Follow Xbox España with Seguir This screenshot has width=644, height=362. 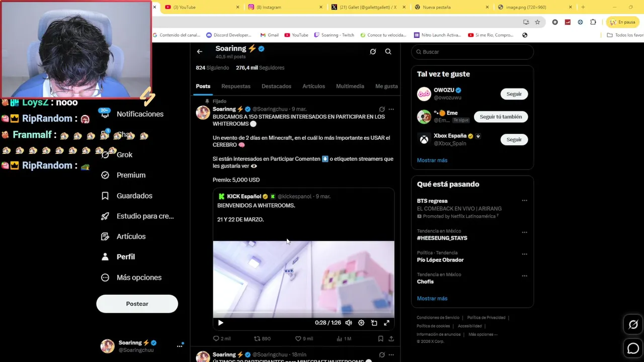(514, 139)
